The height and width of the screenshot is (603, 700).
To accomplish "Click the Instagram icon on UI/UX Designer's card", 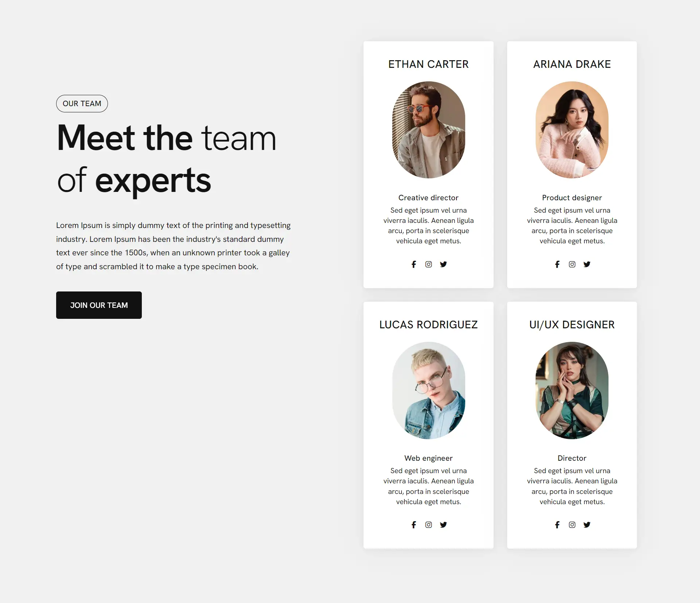I will [572, 524].
